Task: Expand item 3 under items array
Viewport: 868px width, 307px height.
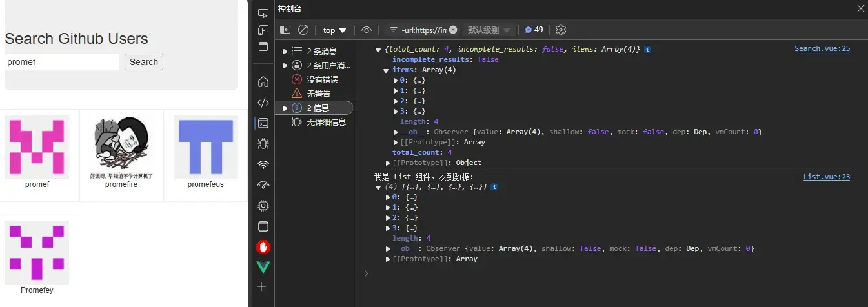Action: (396, 111)
